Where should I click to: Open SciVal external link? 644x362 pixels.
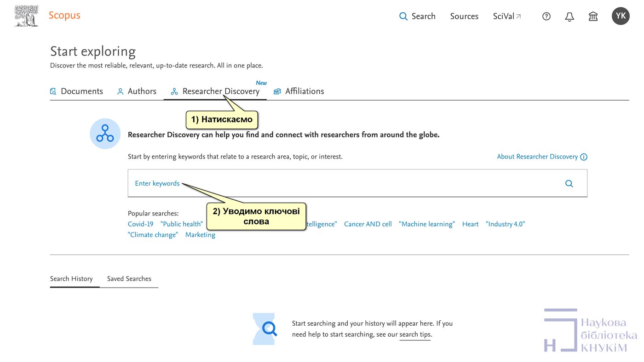coord(507,17)
